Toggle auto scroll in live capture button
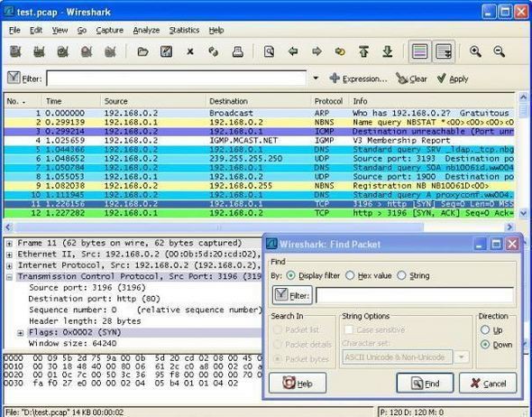 click(444, 51)
